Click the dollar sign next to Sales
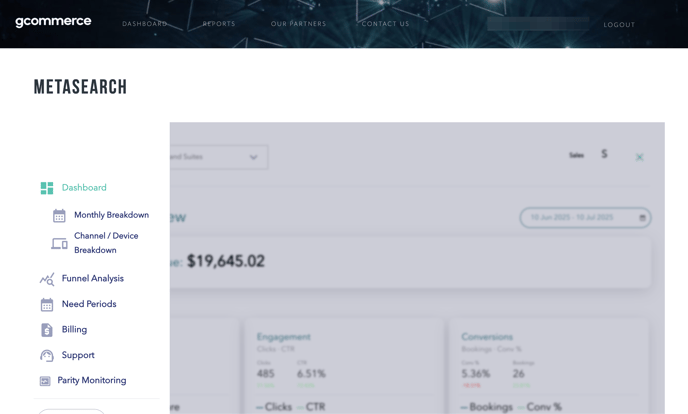 [x=604, y=154]
